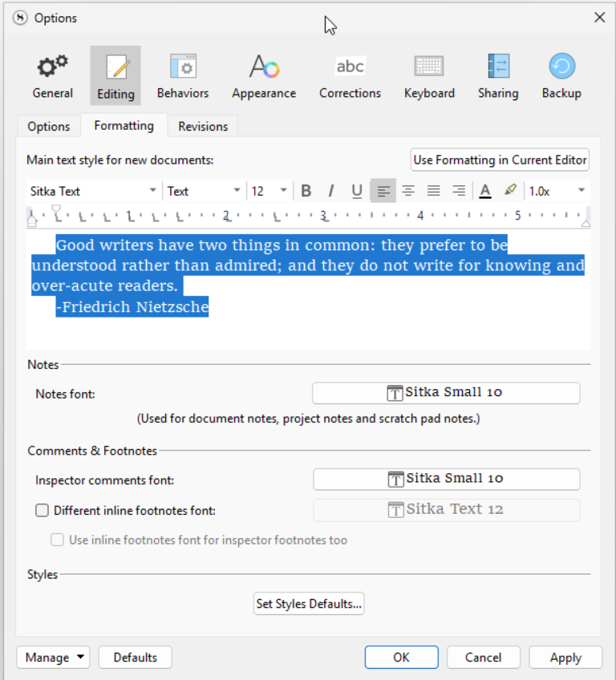Image resolution: width=616 pixels, height=680 pixels.
Task: Click the ruler mark at 4
Action: (x=420, y=216)
